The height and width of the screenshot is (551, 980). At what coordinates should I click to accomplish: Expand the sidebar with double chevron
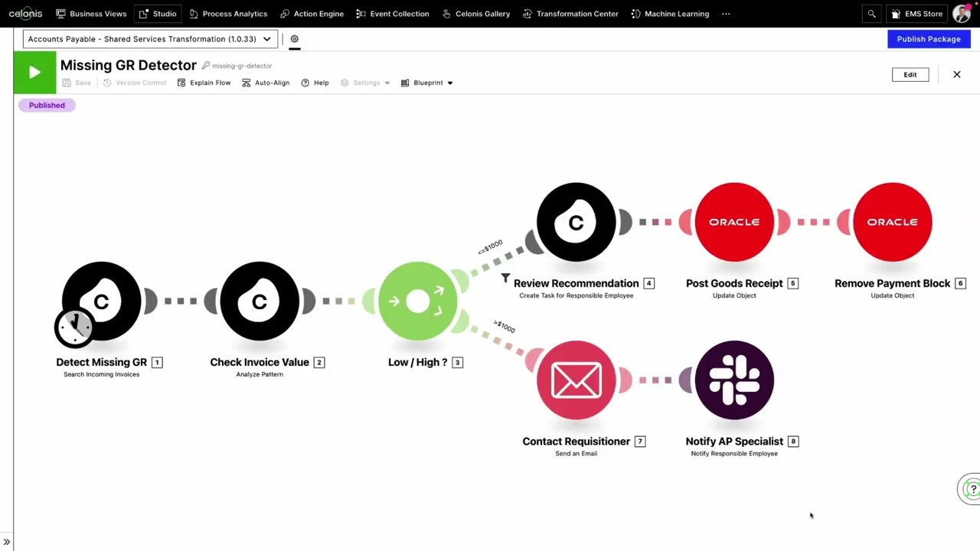click(6, 543)
